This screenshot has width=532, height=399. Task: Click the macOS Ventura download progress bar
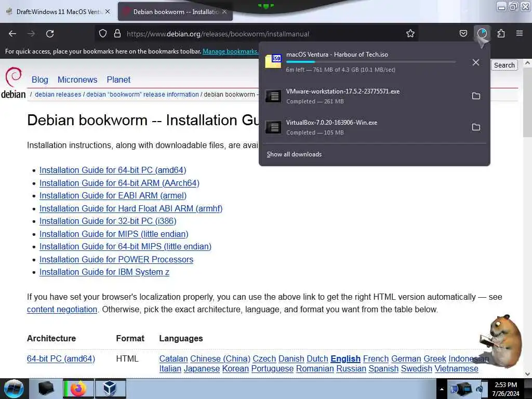pos(370,62)
